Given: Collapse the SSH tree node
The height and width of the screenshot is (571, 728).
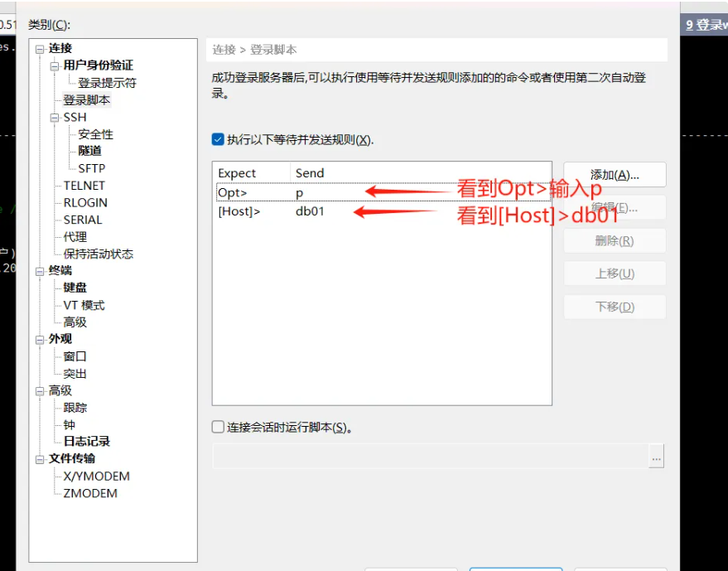Looking at the screenshot, I should pos(55,118).
